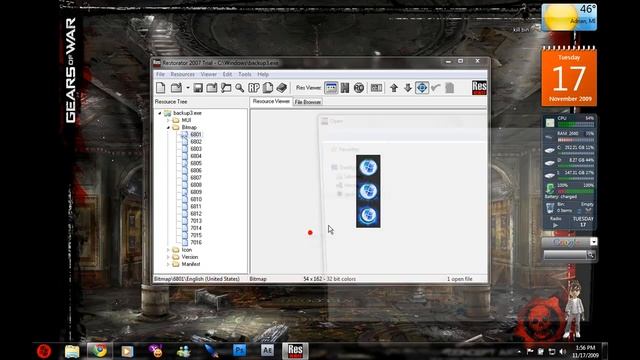640x360 pixels.
Task: Open Windows Explorer from the taskbar
Action: click(72, 351)
